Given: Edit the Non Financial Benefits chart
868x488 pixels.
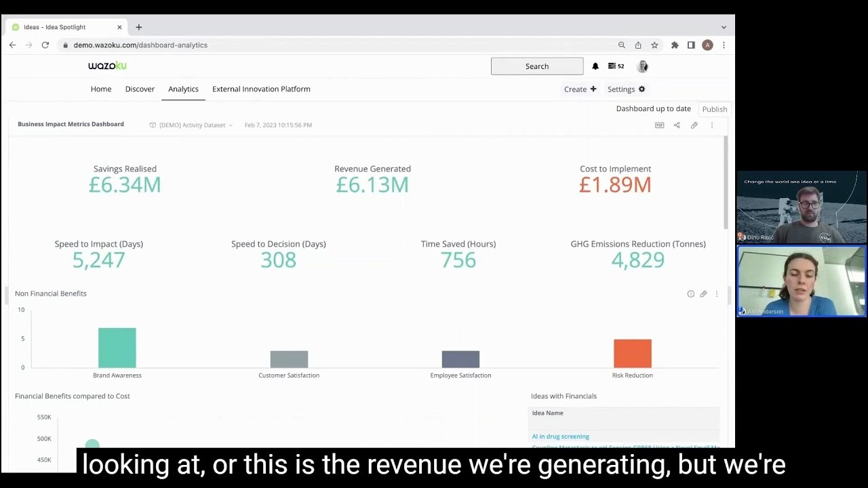Looking at the screenshot, I should pyautogui.click(x=703, y=293).
